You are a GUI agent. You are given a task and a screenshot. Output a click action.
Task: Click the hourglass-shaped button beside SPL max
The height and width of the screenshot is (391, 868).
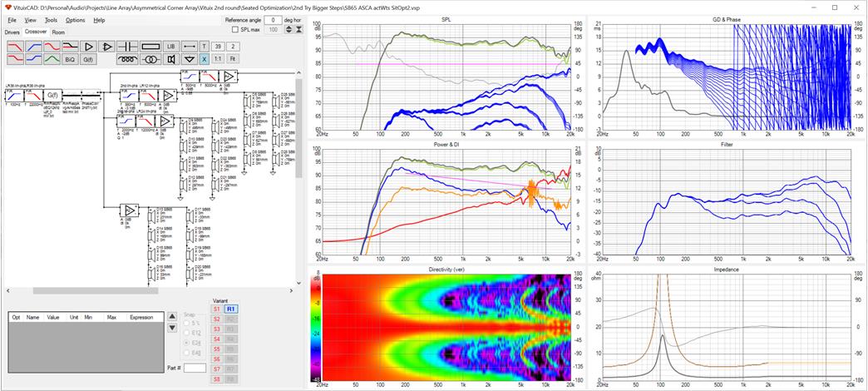coord(299,29)
